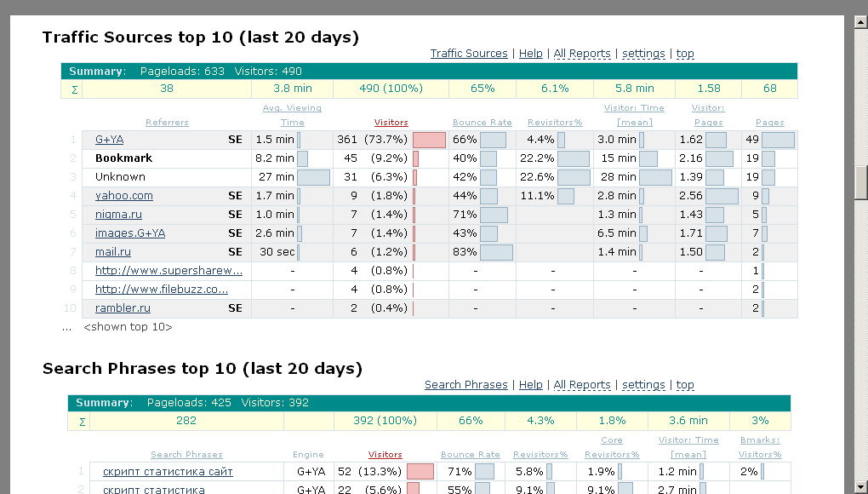Open the nigma.ru referrer link

click(x=118, y=215)
